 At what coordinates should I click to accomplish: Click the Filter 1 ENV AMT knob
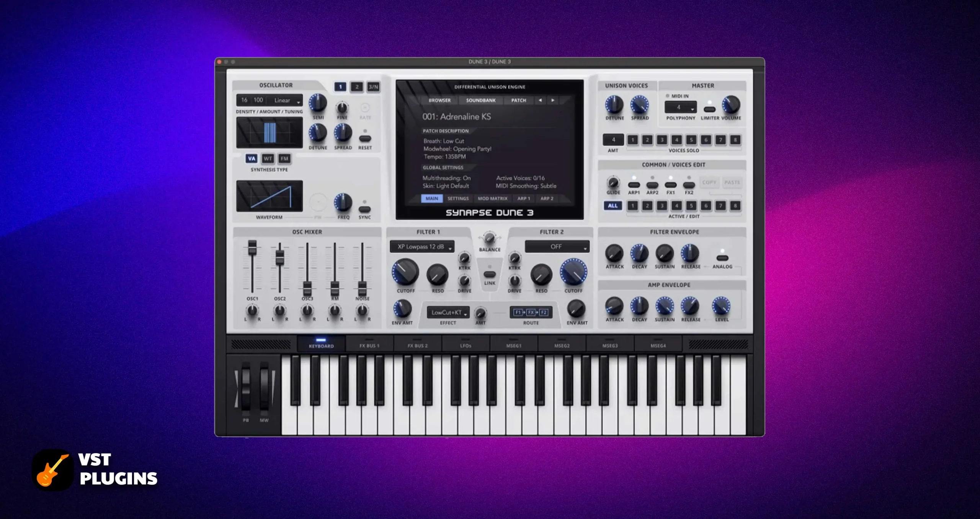[x=402, y=309]
